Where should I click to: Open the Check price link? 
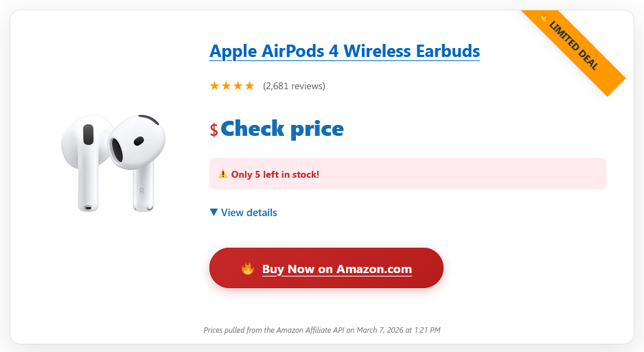[281, 128]
